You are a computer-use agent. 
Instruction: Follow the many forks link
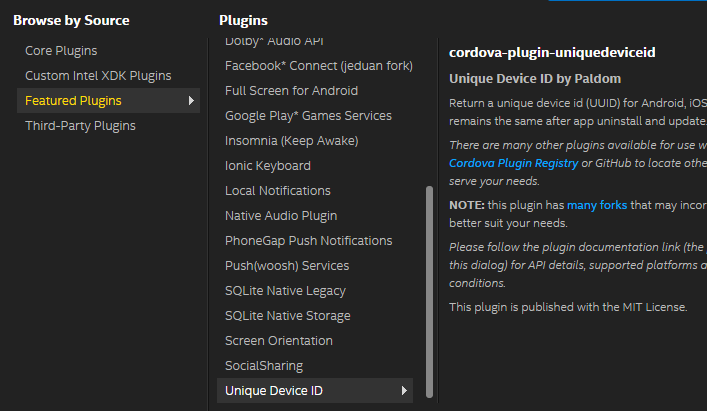coord(597,205)
